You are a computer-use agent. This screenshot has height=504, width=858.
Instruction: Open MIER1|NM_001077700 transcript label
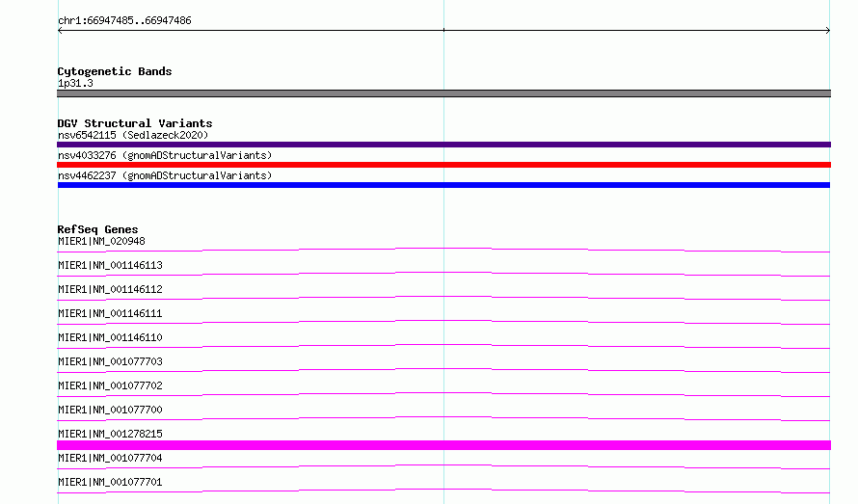pyautogui.click(x=110, y=410)
